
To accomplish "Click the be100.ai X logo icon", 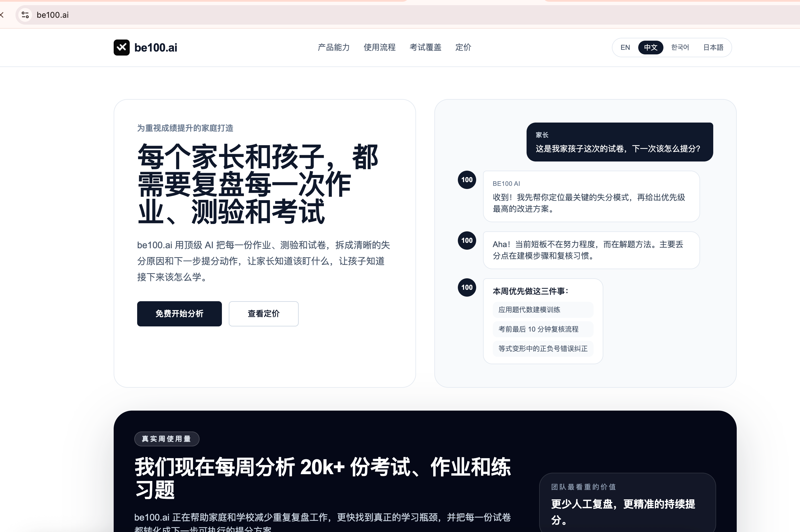I will coord(121,48).
